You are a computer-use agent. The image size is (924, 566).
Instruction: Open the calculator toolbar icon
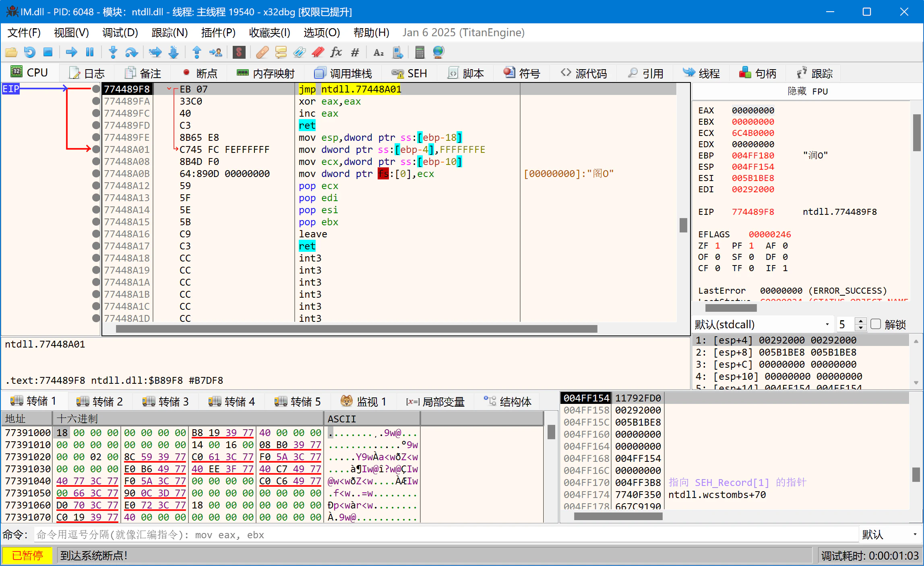click(x=420, y=52)
